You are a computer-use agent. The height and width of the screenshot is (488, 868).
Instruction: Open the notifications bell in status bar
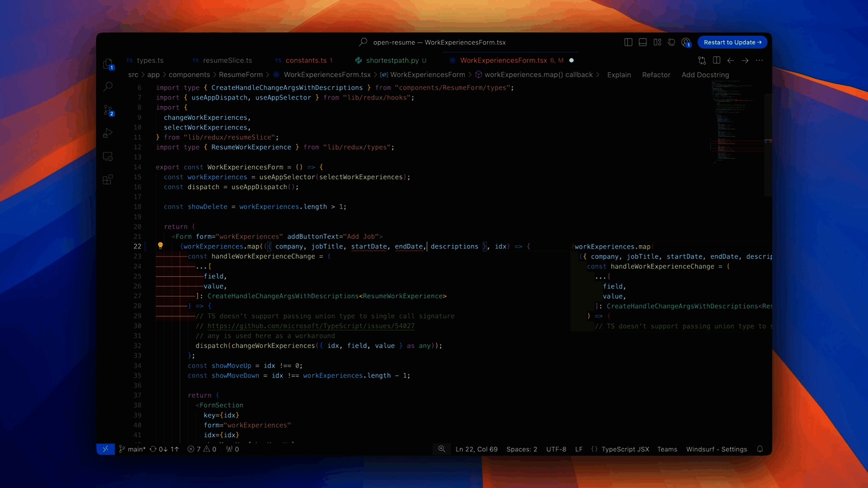760,449
